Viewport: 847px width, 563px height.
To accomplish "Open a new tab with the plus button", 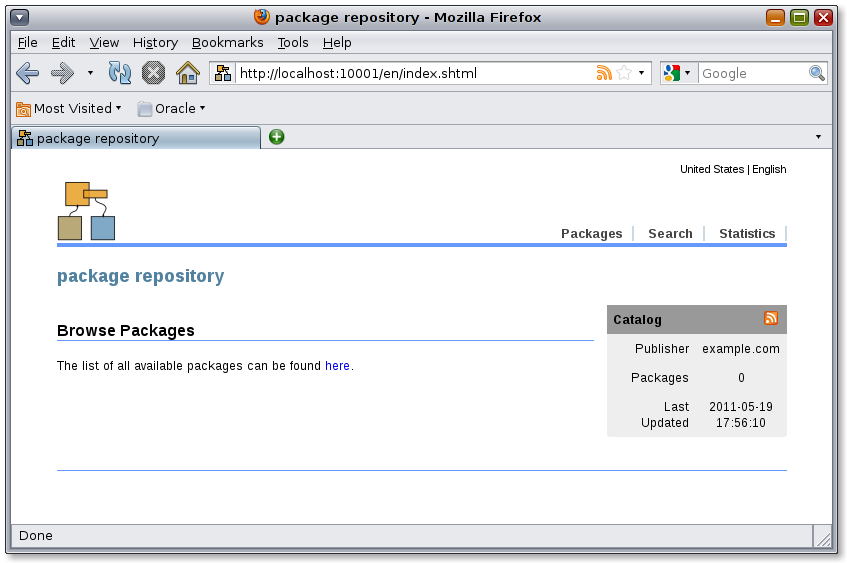I will pos(277,137).
